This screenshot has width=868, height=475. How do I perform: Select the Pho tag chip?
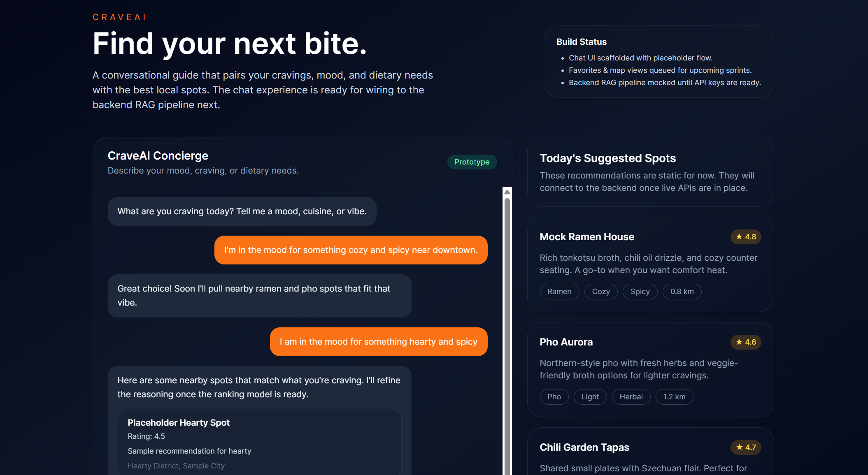click(554, 397)
